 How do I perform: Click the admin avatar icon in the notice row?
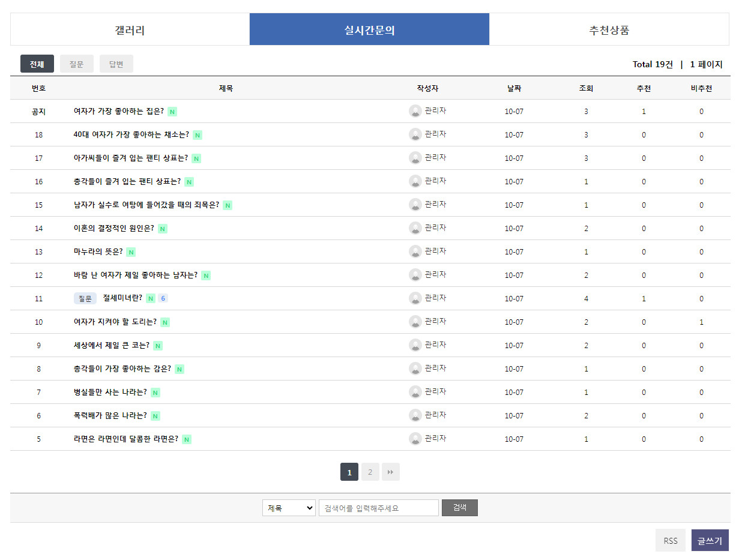point(415,111)
